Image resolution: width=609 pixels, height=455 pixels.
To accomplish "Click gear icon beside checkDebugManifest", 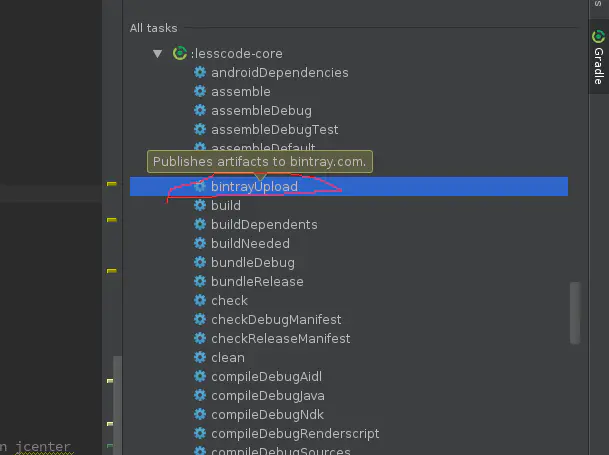I will [x=200, y=319].
